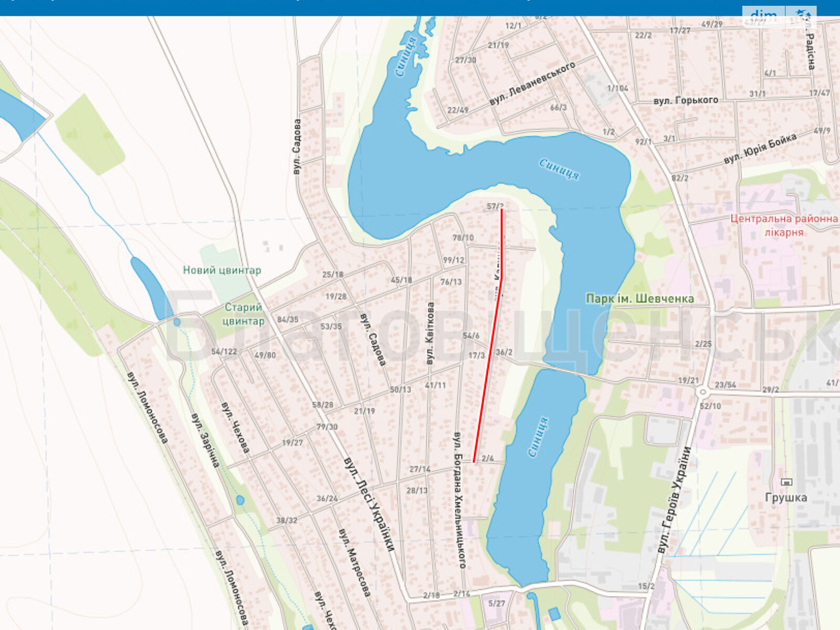
Task: Select house number 82/2
Action: click(680, 178)
